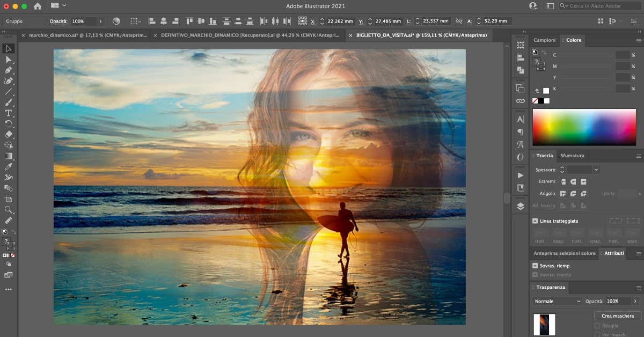Image resolution: width=644 pixels, height=337 pixels.
Task: Open the Normale blending mode dropdown
Action: [x=558, y=301]
